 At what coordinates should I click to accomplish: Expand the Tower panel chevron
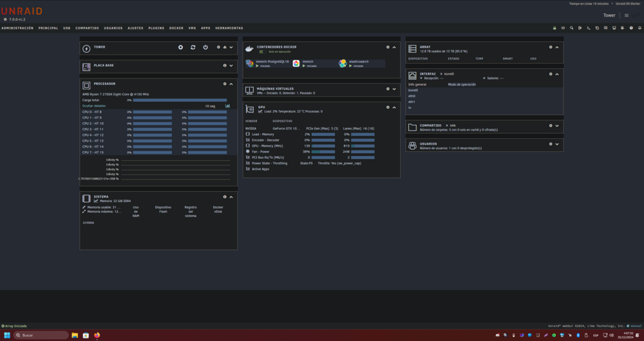tap(231, 47)
